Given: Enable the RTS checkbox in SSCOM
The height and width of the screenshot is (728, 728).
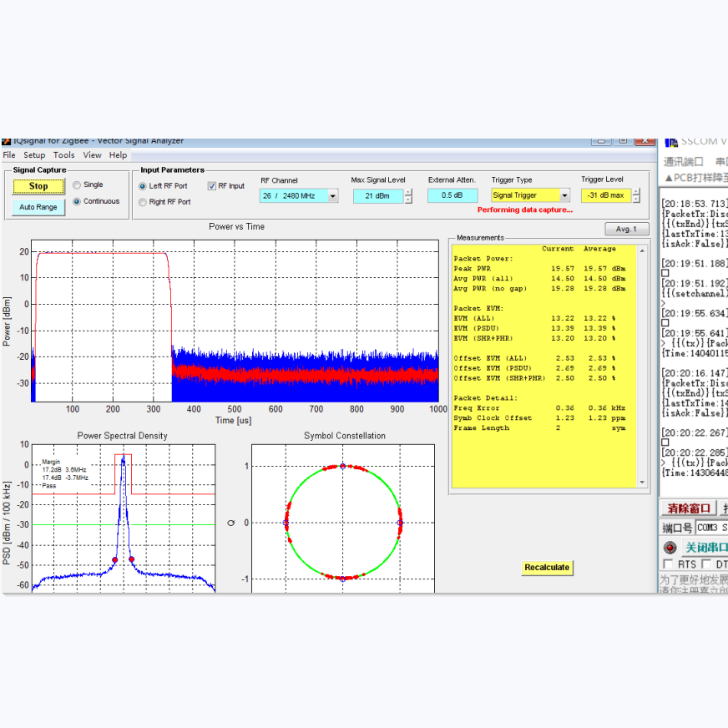Looking at the screenshot, I should pyautogui.click(x=668, y=565).
